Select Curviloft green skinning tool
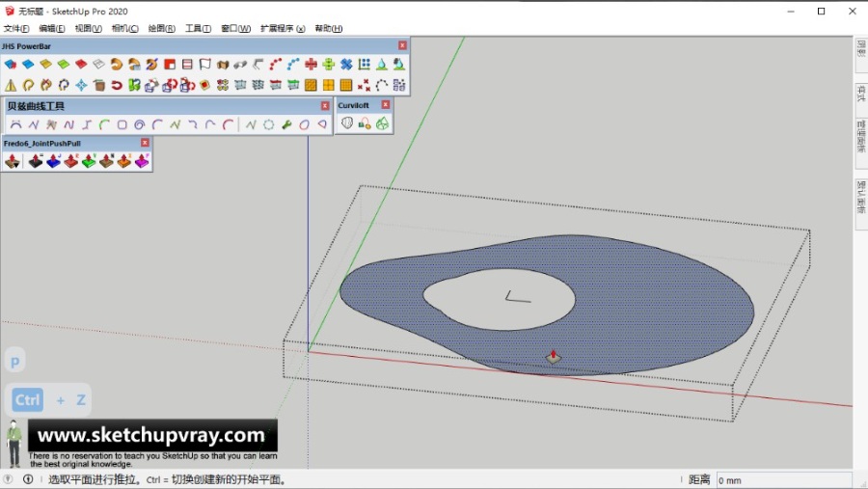Screen dimensions: 868x489 (383, 123)
